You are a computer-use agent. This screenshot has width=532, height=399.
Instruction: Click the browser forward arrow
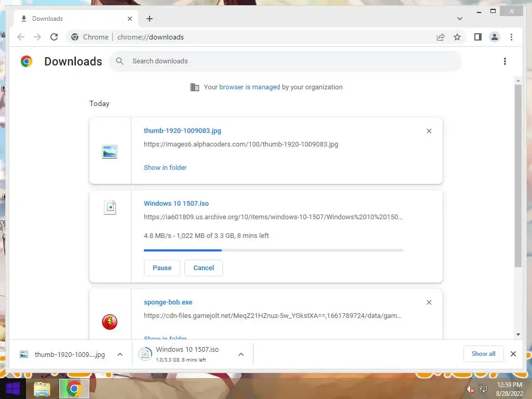pos(37,37)
